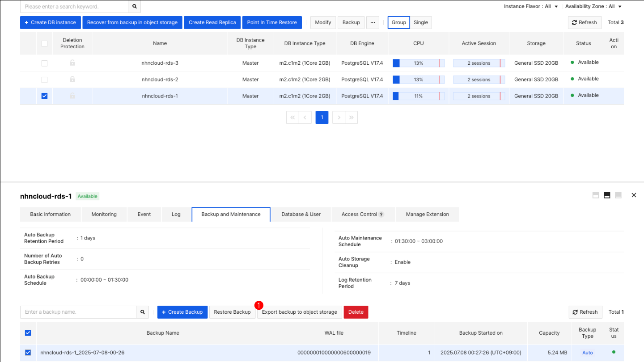Click Export backup to object storage
644x362 pixels.
coord(300,312)
